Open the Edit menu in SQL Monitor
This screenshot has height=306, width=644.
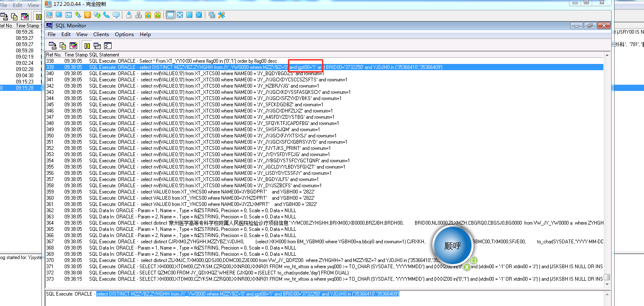[66, 34]
